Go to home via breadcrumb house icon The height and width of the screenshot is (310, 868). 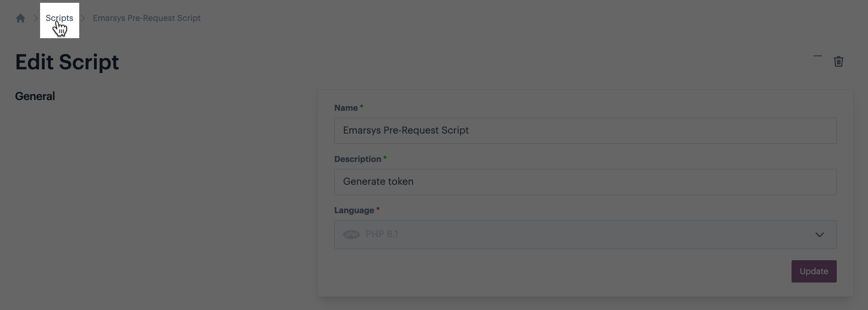coord(21,18)
